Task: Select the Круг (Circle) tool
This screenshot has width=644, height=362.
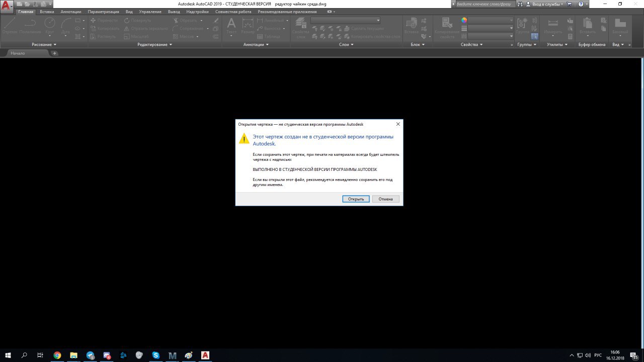Action: (x=50, y=26)
